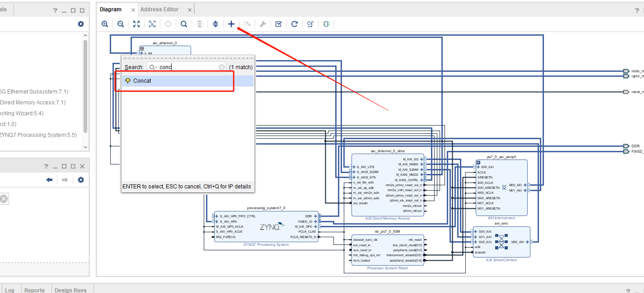Viewport: 644px width, 293px height.
Task: Expand M01_AXI port on ps7_0_axi_periph
Action: (x=525, y=190)
